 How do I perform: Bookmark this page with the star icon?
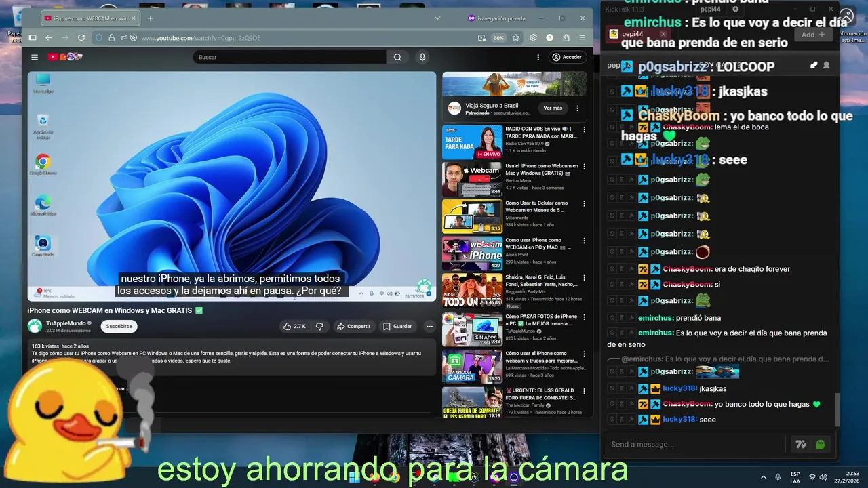point(515,38)
